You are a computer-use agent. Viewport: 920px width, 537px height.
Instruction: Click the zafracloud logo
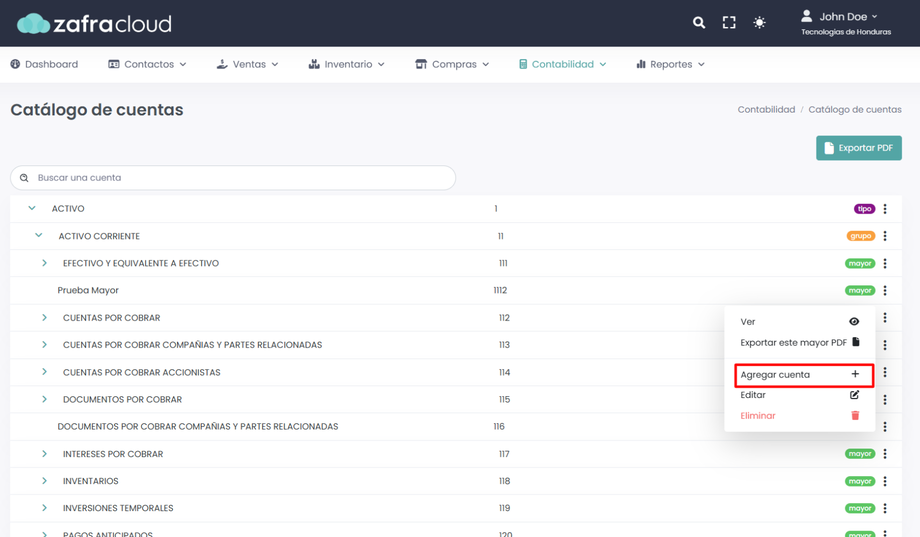pyautogui.click(x=94, y=23)
